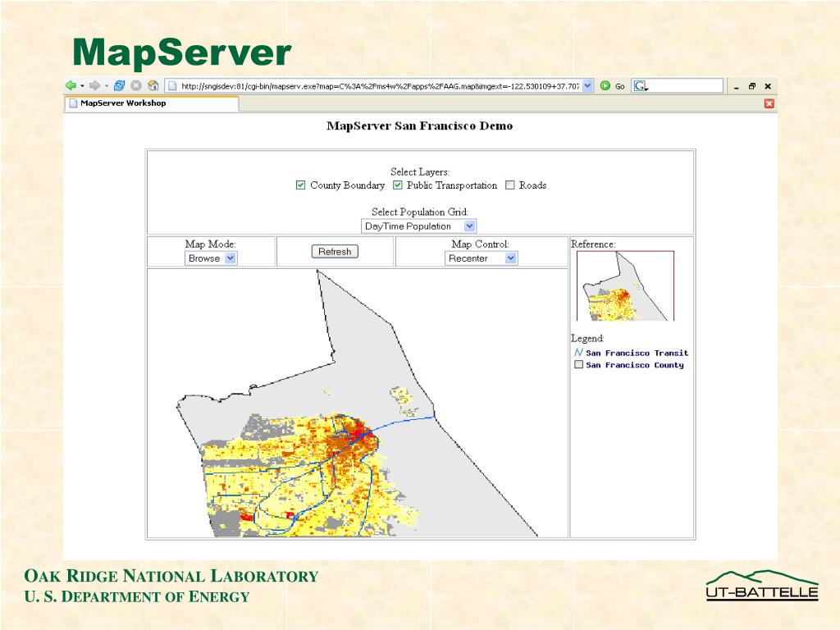Click the 'MapServer San Francisco Demo' heading
The width and height of the screenshot is (840, 630).
419,126
